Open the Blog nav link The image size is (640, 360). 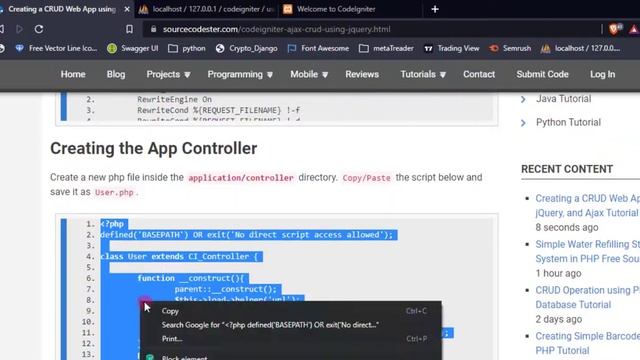[x=116, y=74]
